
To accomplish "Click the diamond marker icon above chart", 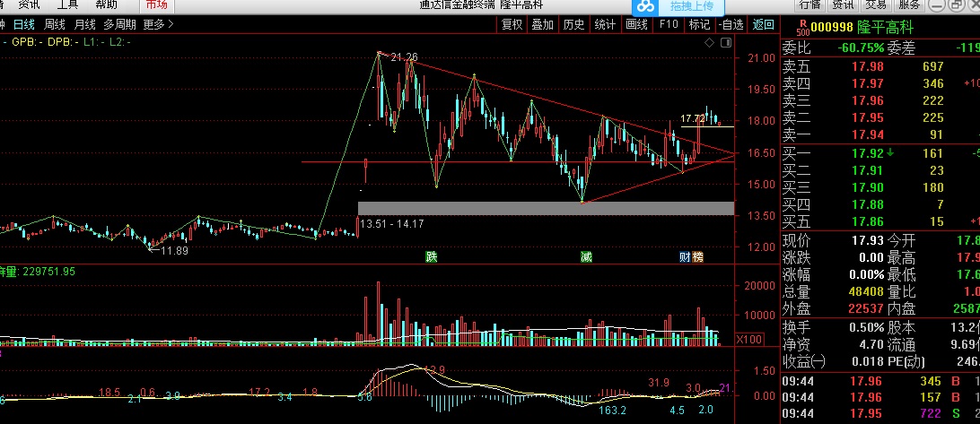I will 708,42.
